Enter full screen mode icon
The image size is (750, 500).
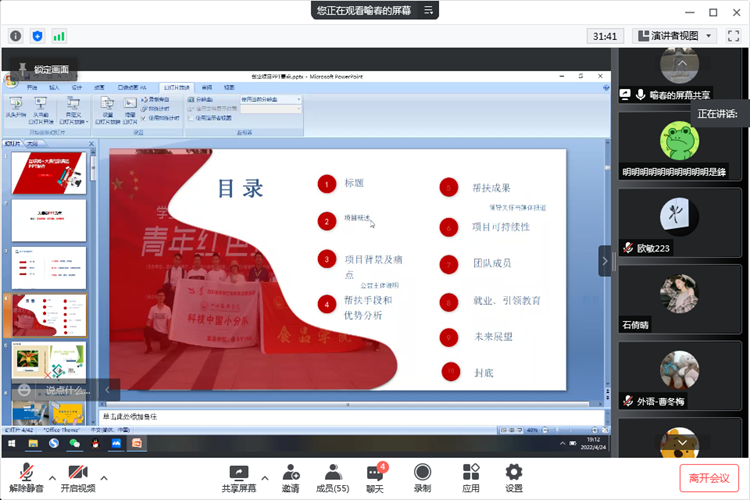pyautogui.click(x=734, y=35)
